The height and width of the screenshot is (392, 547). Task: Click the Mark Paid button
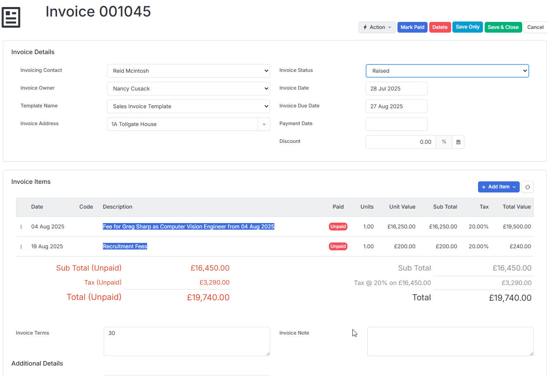pos(412,27)
